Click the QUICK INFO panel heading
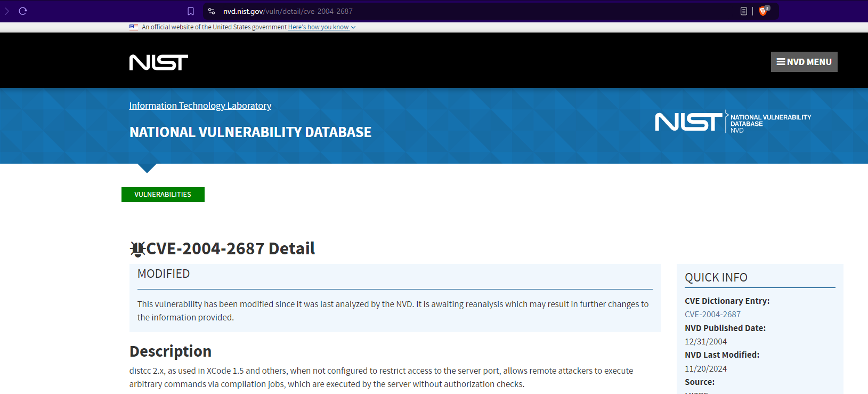The height and width of the screenshot is (394, 868). coord(716,278)
